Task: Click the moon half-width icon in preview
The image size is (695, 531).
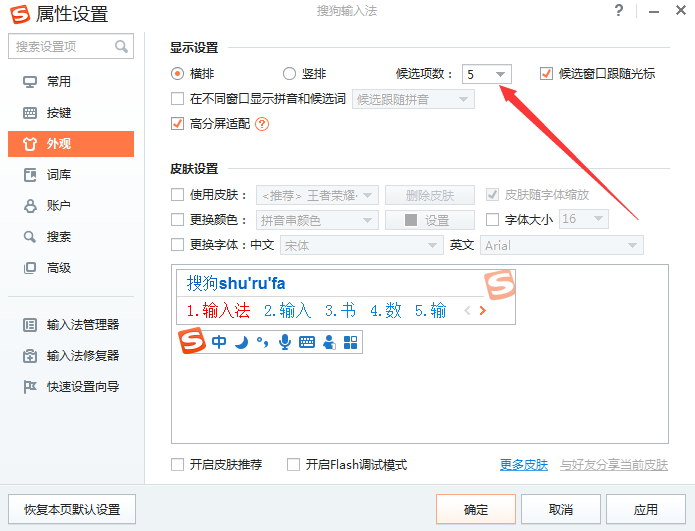Action: 241,342
